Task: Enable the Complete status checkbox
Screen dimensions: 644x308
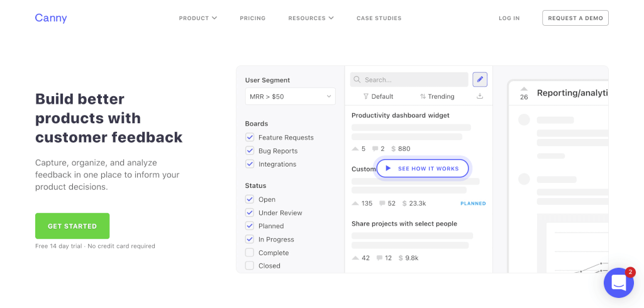Action: coord(250,253)
